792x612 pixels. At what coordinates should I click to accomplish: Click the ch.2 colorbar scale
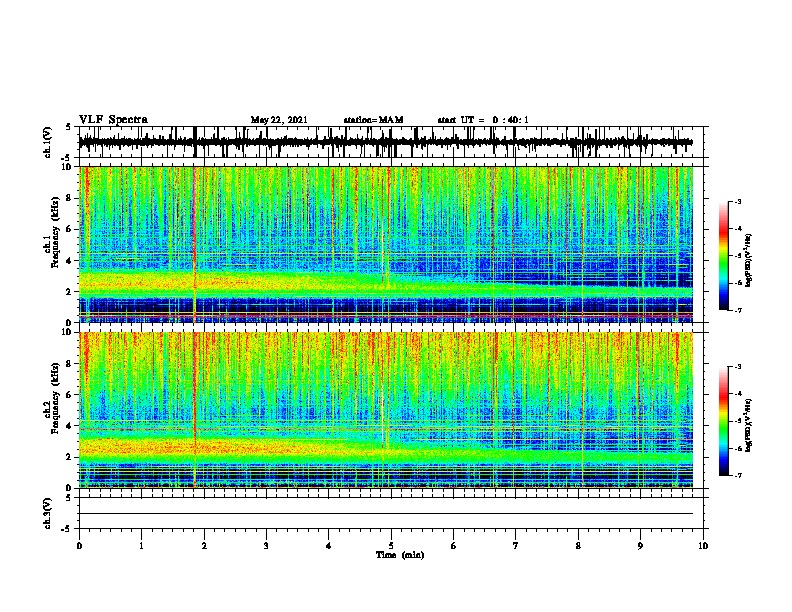pyautogui.click(x=723, y=421)
